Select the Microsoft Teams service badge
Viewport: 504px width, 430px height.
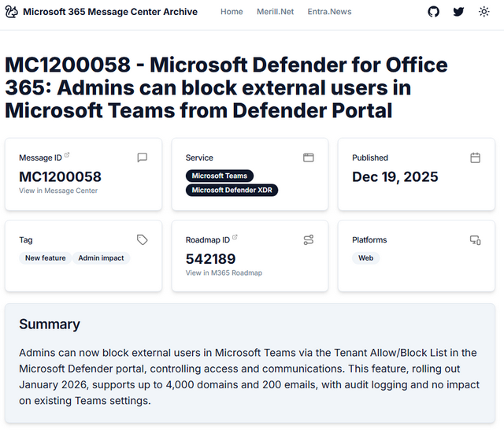[219, 176]
